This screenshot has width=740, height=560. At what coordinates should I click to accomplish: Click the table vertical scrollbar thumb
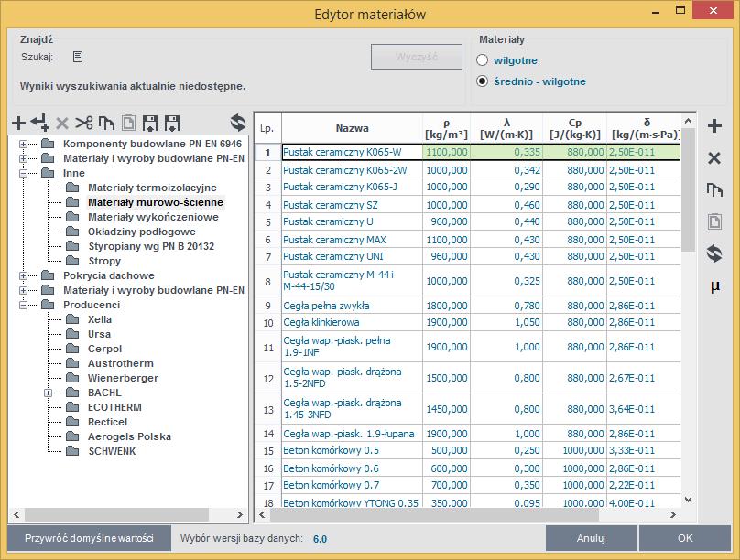click(688, 189)
